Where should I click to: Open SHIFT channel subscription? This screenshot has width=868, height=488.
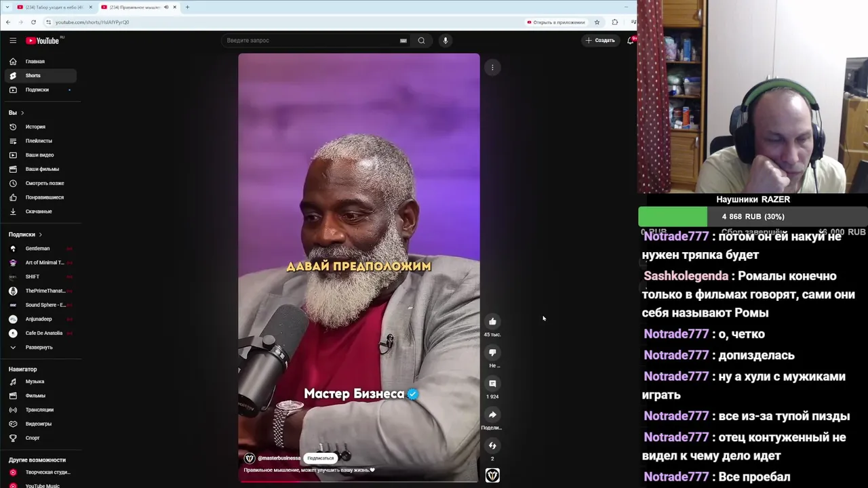pyautogui.click(x=41, y=277)
